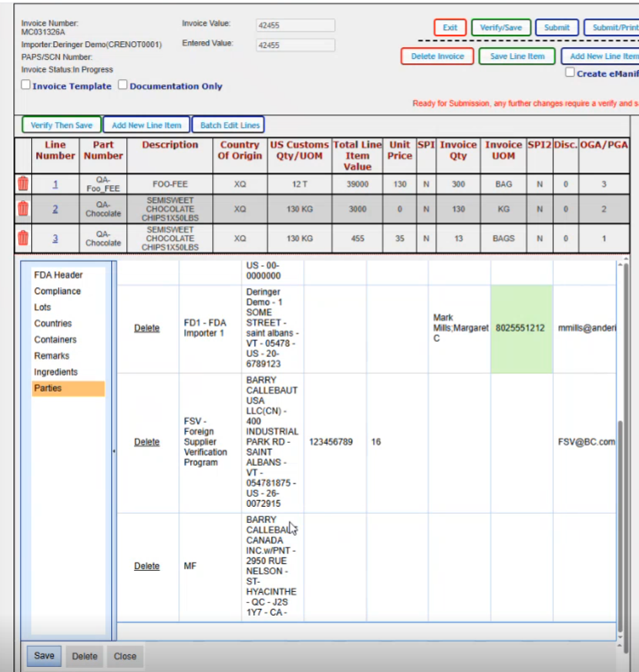Enable the Invoice Template checkbox

coord(26,85)
